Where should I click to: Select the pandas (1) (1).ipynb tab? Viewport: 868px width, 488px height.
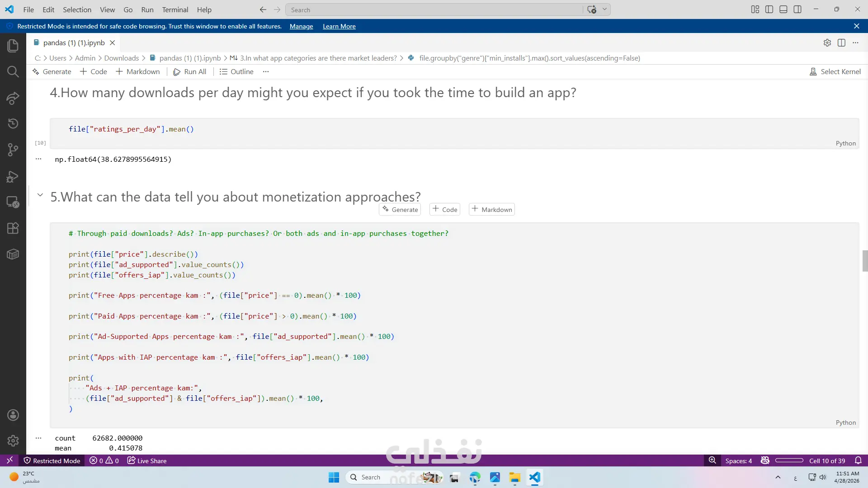(74, 42)
